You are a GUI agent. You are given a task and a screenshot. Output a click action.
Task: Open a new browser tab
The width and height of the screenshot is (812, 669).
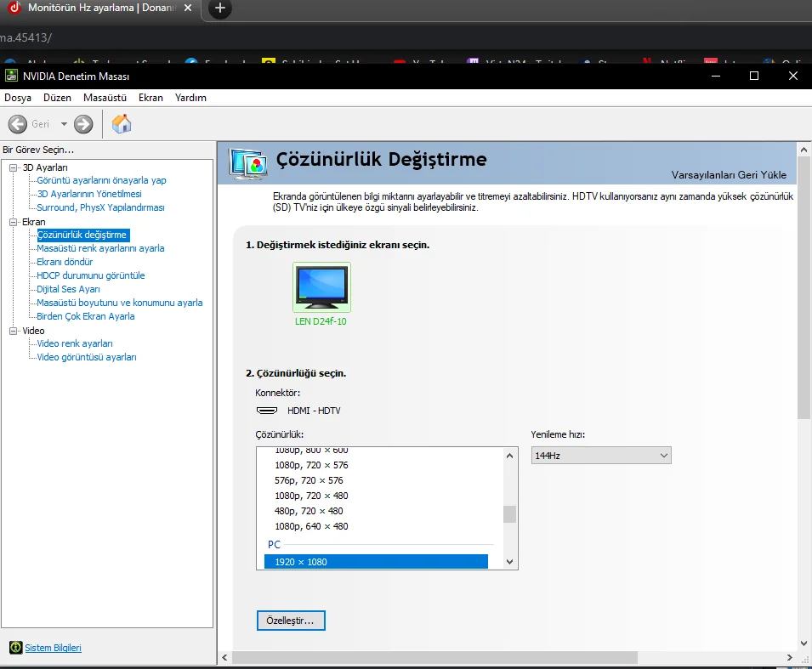(x=220, y=9)
